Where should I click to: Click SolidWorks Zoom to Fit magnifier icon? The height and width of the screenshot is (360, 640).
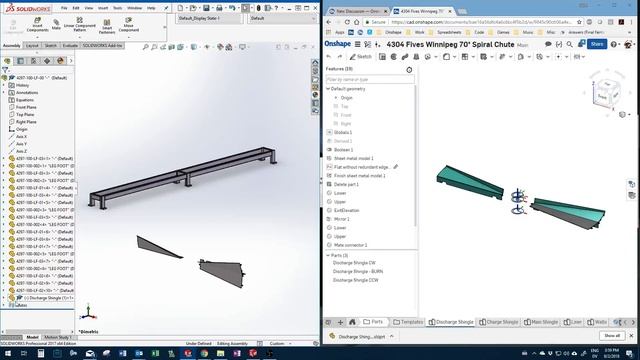[x=145, y=47]
